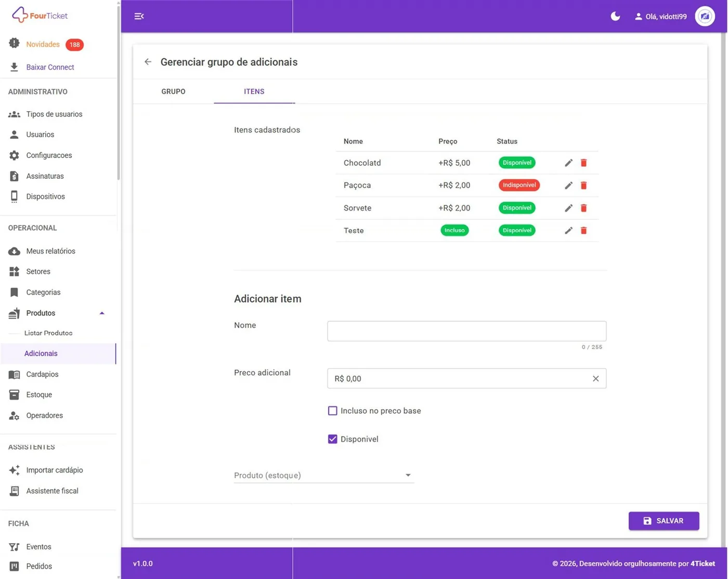Image resolution: width=728 pixels, height=579 pixels.
Task: Click the Nome input field
Action: [466, 331]
